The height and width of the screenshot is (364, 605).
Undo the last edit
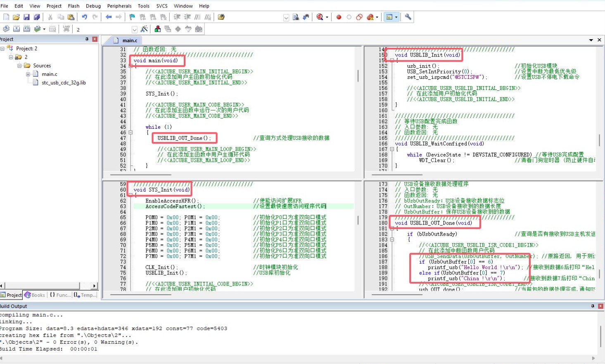[84, 17]
